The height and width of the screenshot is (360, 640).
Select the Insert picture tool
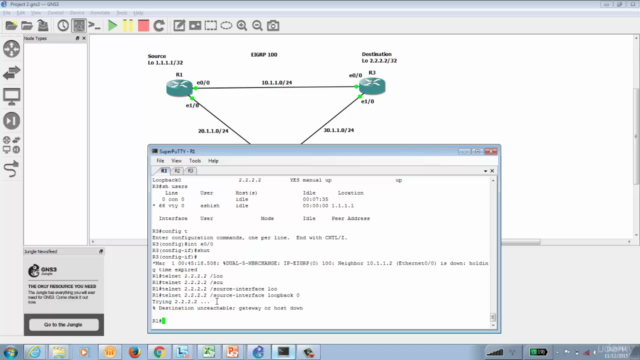pos(195,26)
